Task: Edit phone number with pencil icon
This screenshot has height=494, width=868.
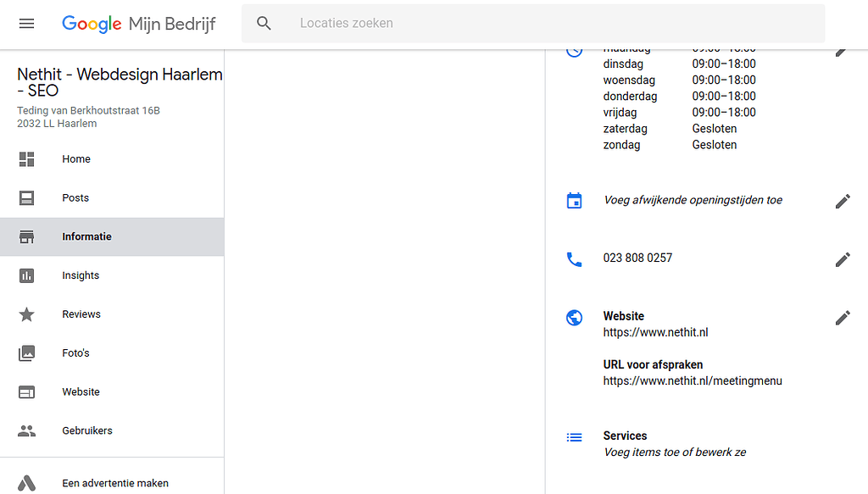Action: 843,260
